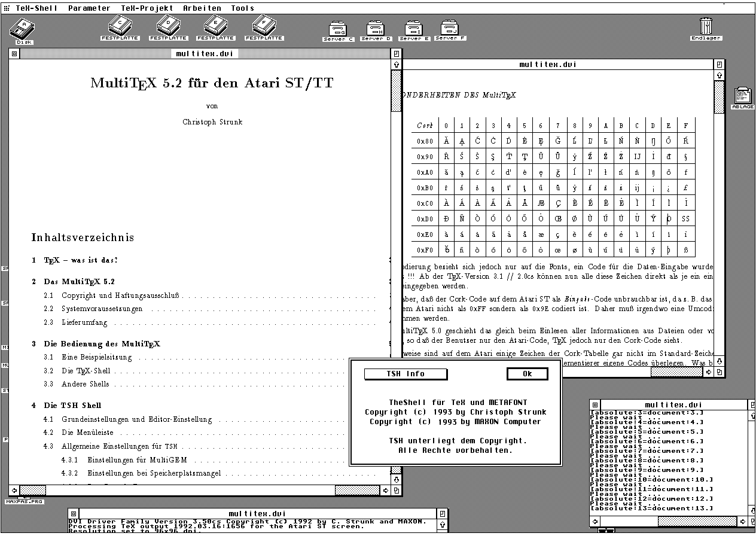Click the left arrow of the page log window
The image size is (756, 536).
pos(595,522)
